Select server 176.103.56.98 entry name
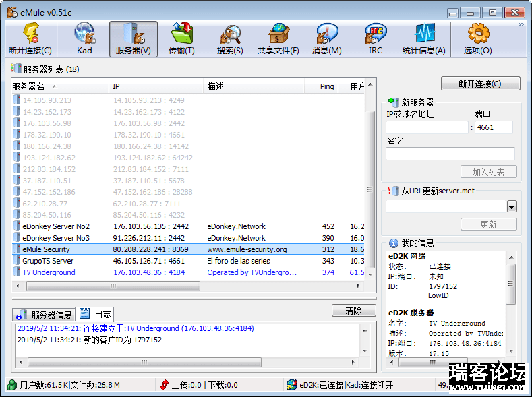Image resolution: width=532 pixels, height=397 pixels. point(47,123)
